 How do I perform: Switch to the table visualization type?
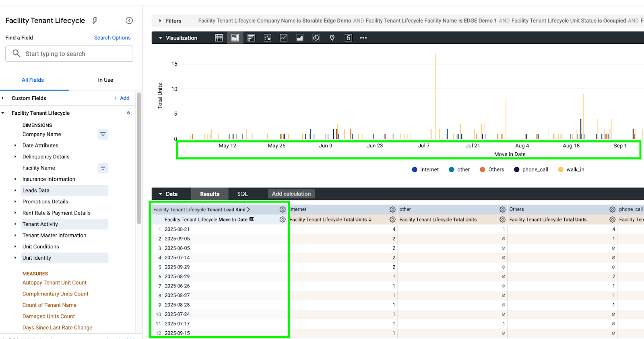(219, 38)
